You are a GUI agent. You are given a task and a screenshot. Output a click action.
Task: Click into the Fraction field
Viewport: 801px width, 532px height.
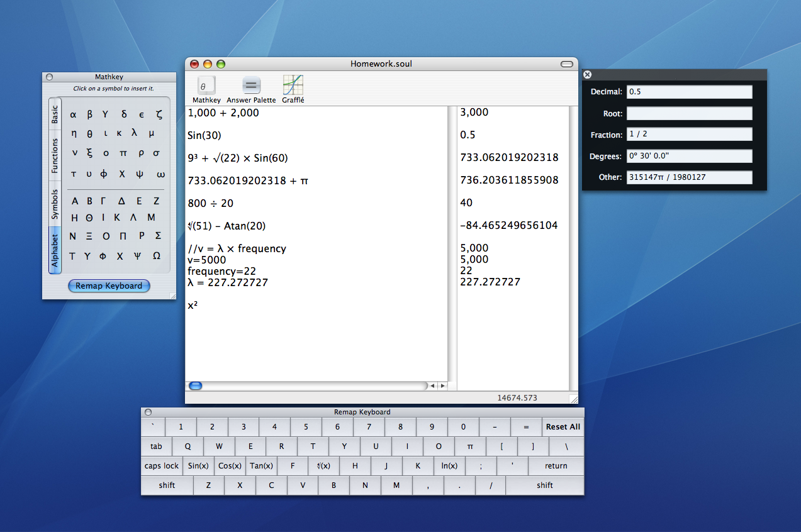click(x=690, y=135)
